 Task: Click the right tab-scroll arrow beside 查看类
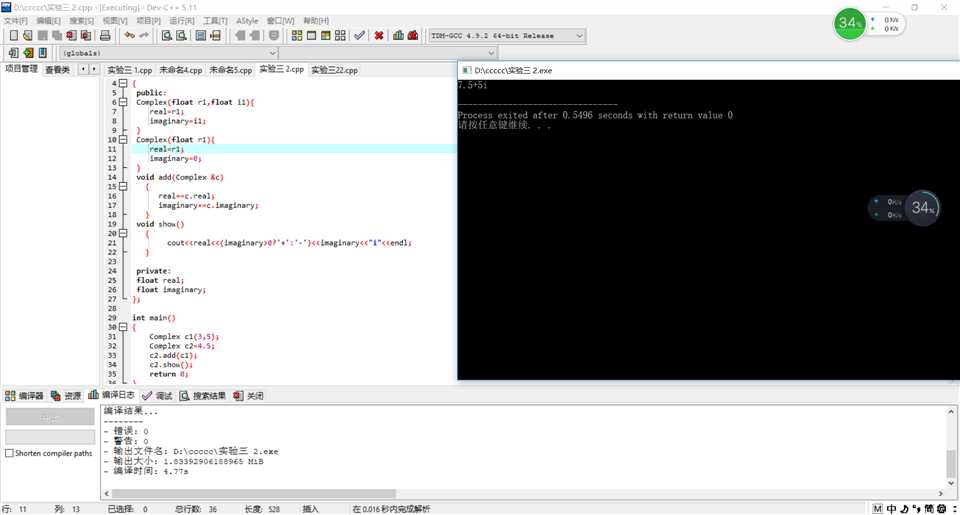[94, 69]
